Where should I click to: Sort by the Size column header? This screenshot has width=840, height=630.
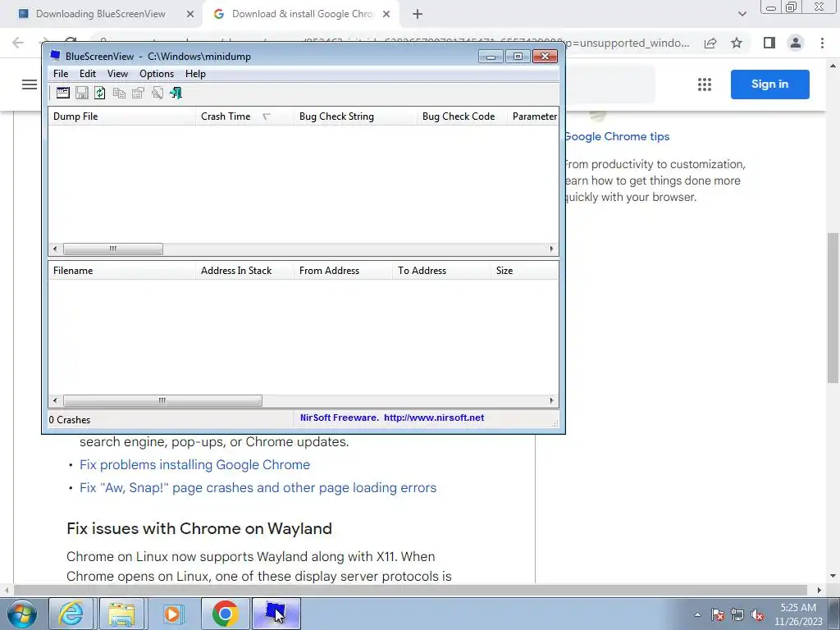pyautogui.click(x=524, y=271)
